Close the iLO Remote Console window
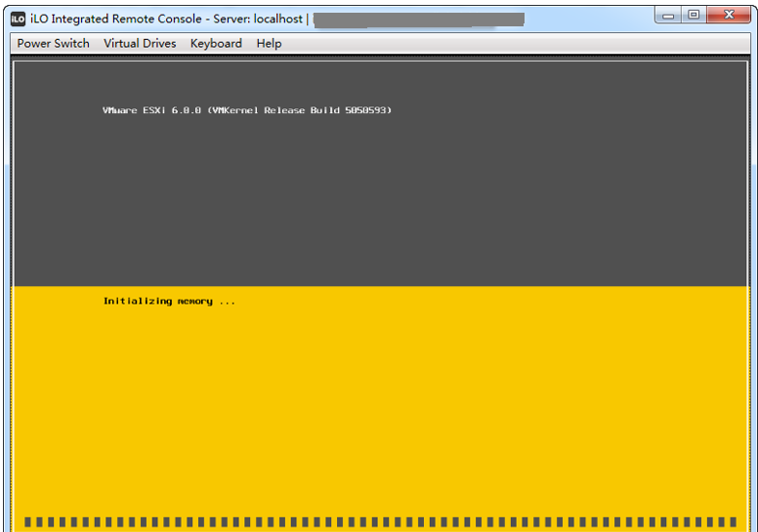 point(729,15)
